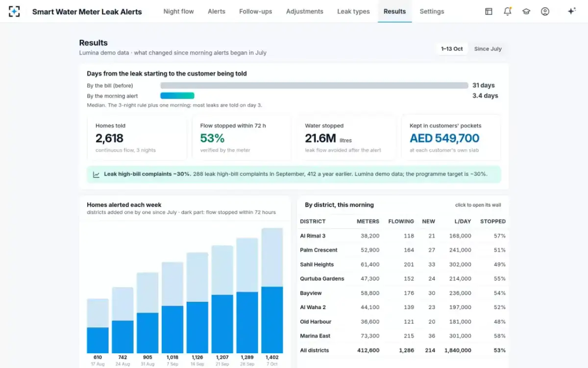The height and width of the screenshot is (368, 588).
Task: Open the Al Rimal 3 district row
Action: click(x=403, y=236)
